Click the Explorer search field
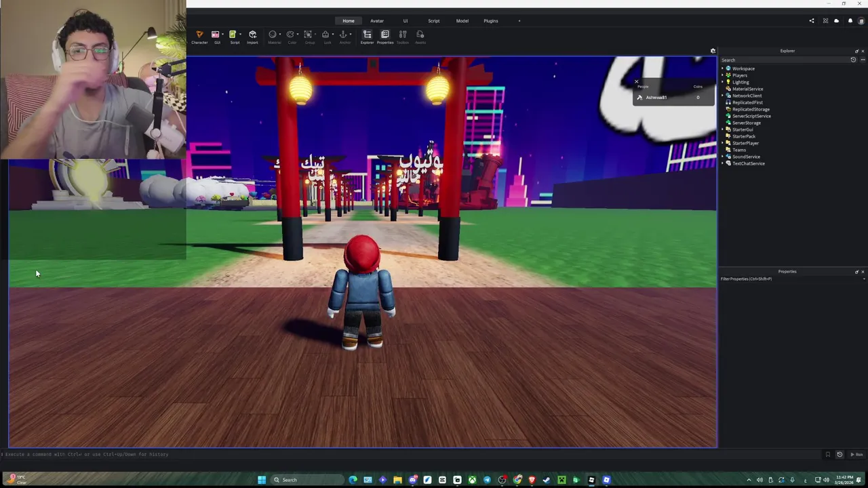The image size is (868, 488). click(x=784, y=60)
